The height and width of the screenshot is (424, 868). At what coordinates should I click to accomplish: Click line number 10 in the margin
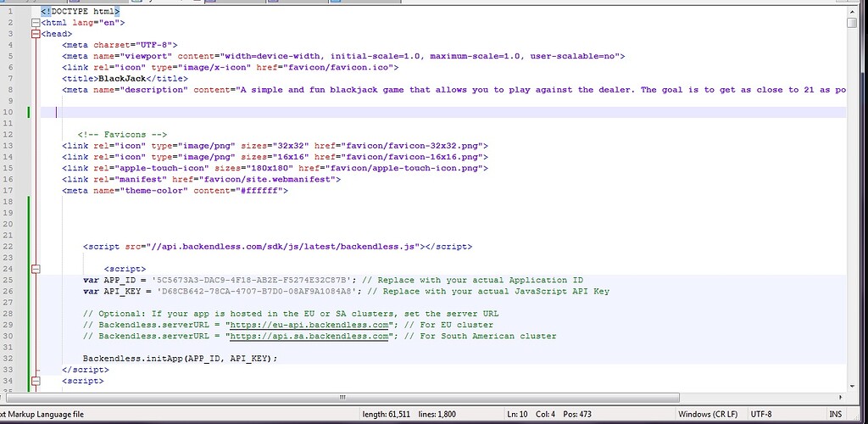tap(9, 113)
